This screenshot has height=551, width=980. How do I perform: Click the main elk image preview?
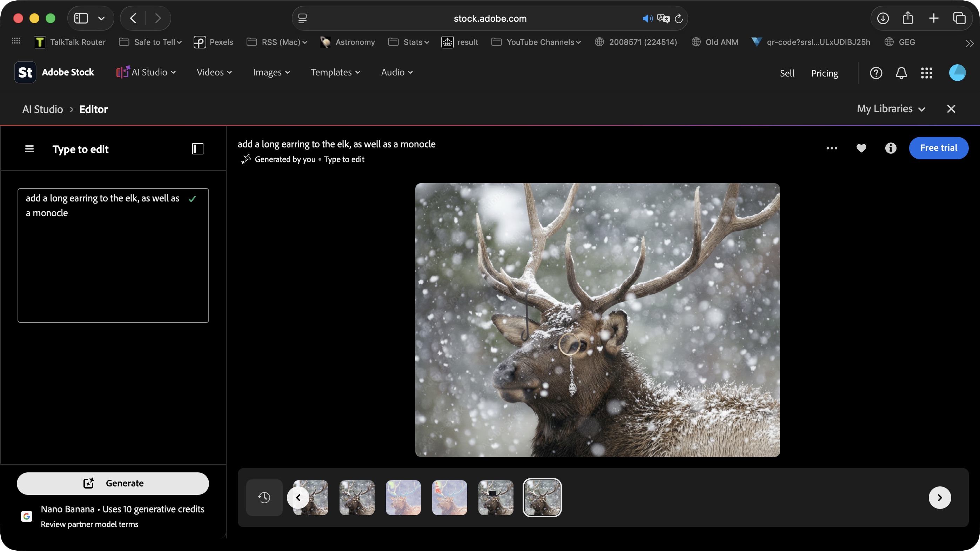click(x=597, y=320)
